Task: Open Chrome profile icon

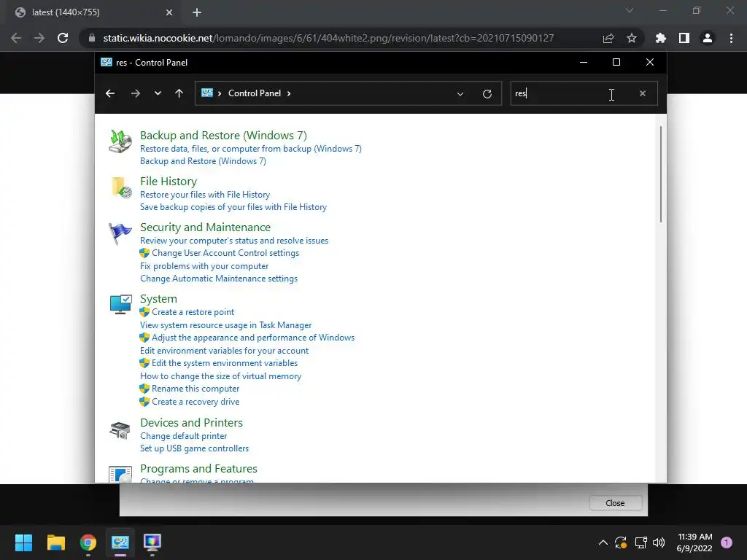Action: click(x=708, y=38)
